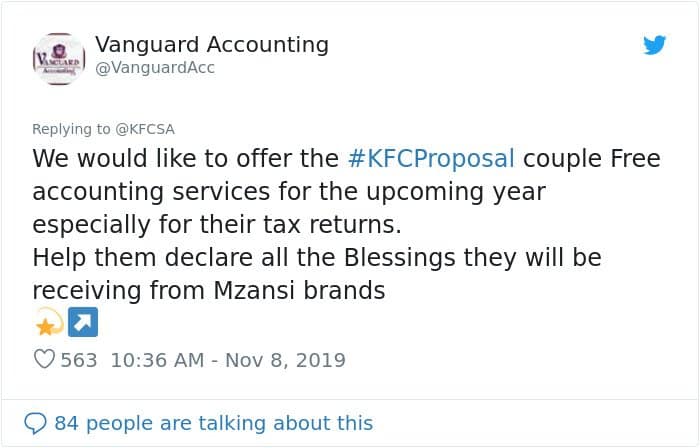Open the 10:36 AM - Nov 8, 2019 timestamp
Viewport: 700px width, 448px height.
228,360
